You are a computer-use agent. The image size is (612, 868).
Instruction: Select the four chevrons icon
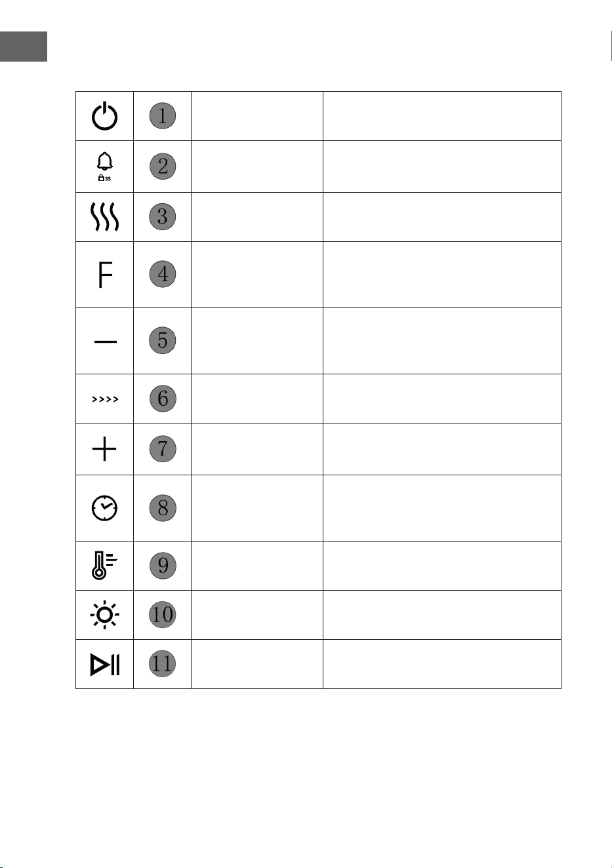coord(105,399)
